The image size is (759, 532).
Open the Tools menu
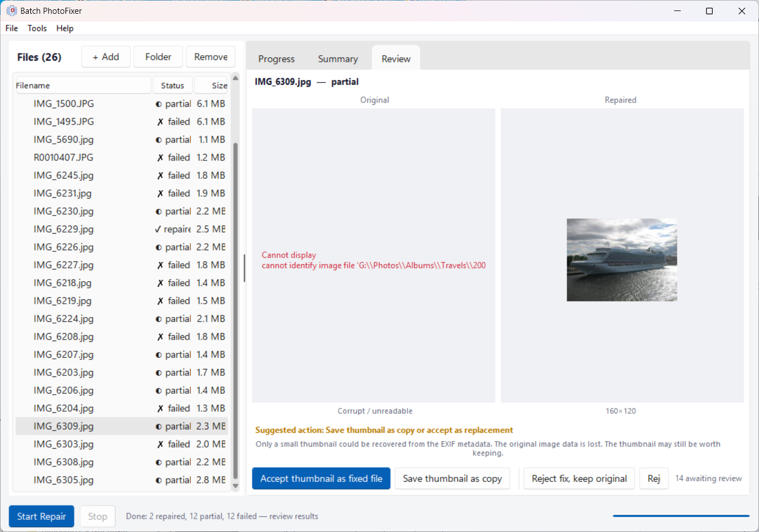pos(37,28)
